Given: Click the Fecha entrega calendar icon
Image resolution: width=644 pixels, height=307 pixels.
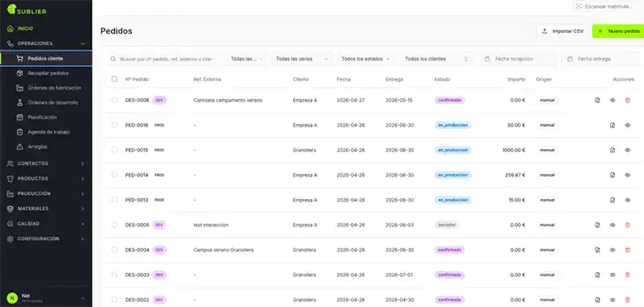Looking at the screenshot, I should coord(570,59).
